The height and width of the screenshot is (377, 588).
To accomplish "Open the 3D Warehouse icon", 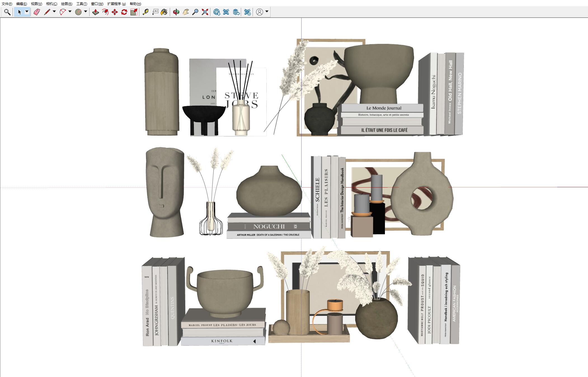I will [217, 12].
